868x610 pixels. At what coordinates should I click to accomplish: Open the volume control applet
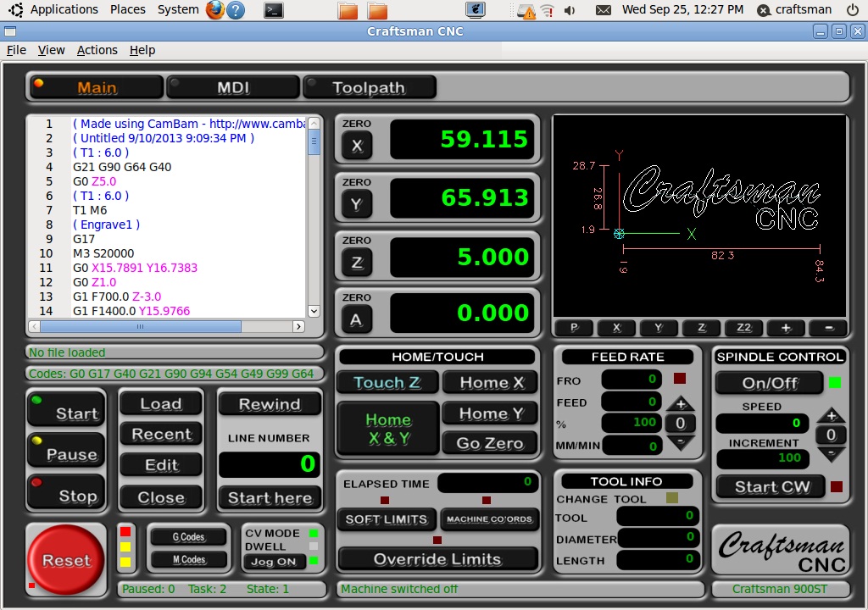pos(570,10)
